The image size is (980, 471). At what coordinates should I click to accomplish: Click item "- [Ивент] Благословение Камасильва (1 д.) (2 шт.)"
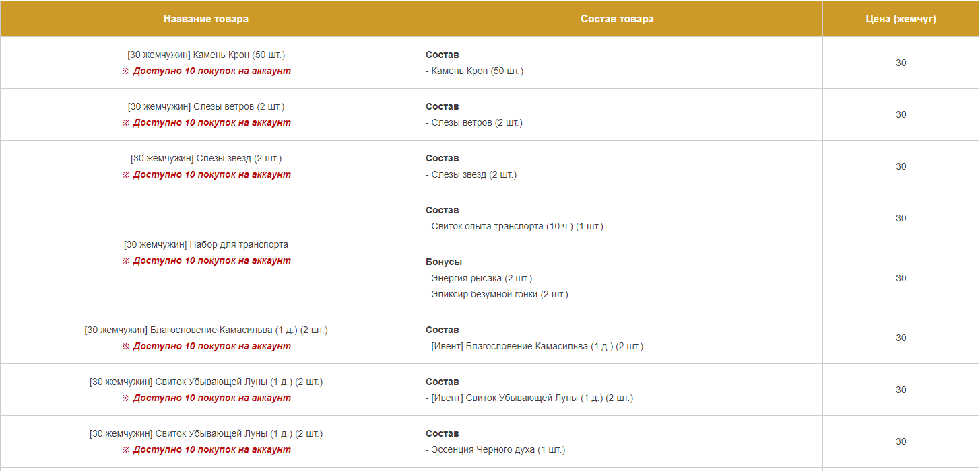tap(535, 346)
